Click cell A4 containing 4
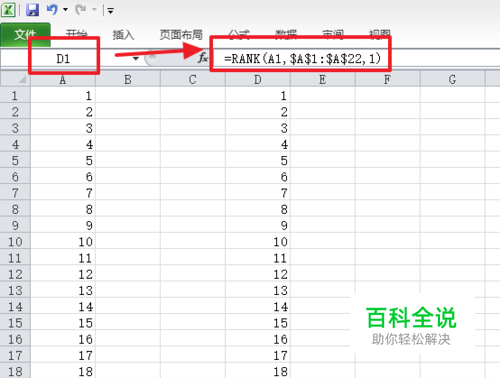This screenshot has width=500, height=378. pos(63,144)
